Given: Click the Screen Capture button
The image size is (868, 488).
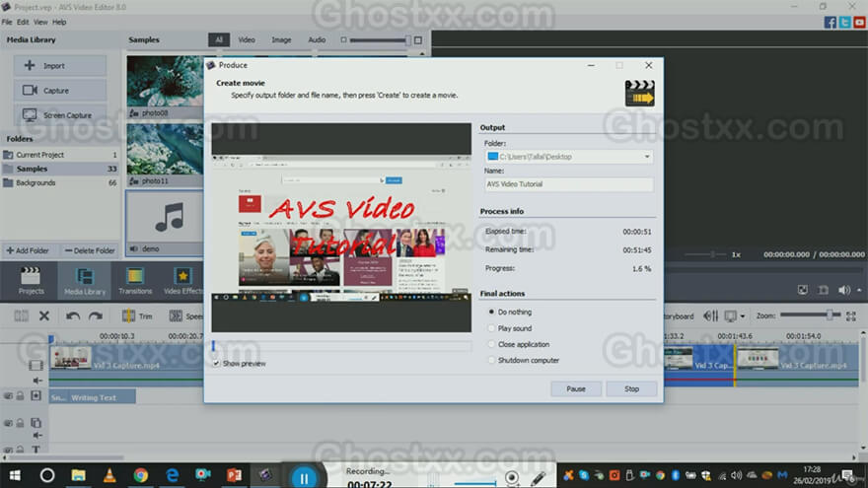Looking at the screenshot, I should (x=60, y=115).
